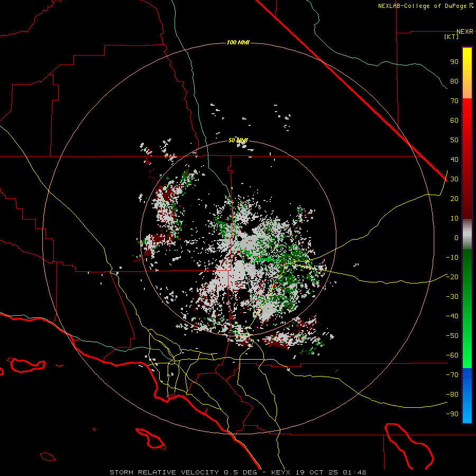This screenshot has height=476, width=476.
Task: Click the blue bottom segment of color bar
Action: pyautogui.click(x=467, y=396)
